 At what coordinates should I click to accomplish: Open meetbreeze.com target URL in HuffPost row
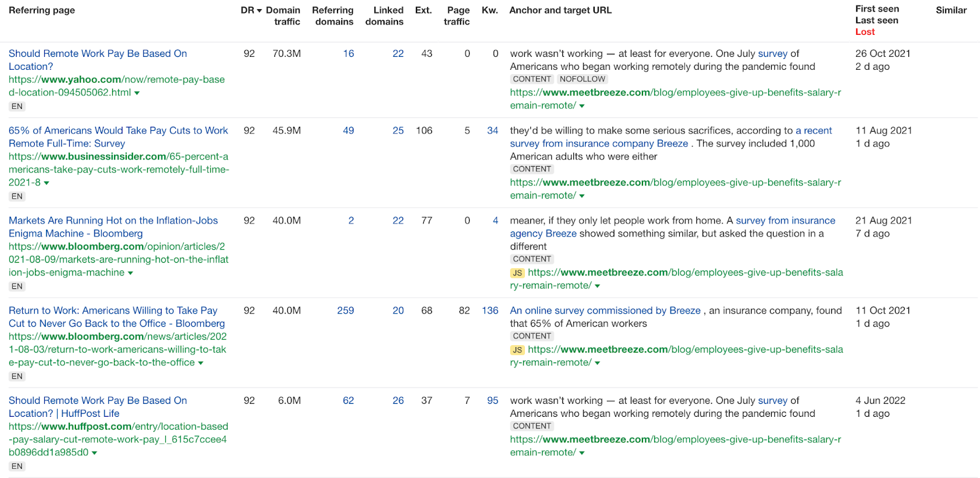(x=676, y=446)
